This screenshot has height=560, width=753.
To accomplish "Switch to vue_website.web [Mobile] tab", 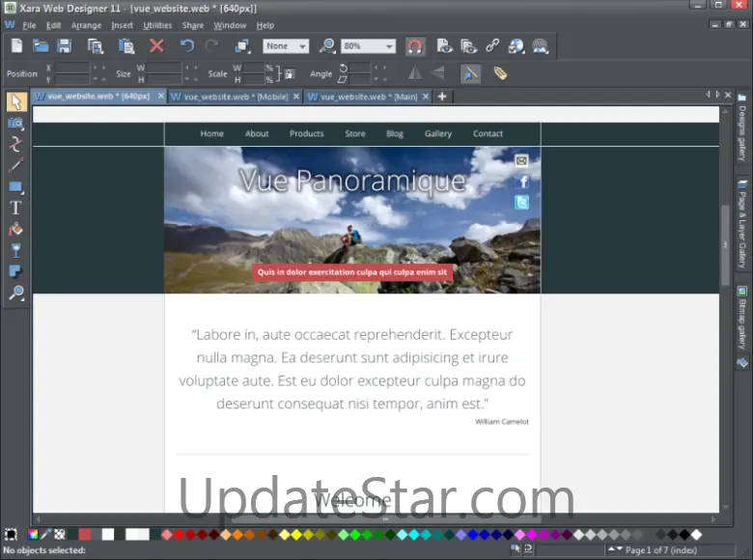I will (x=235, y=97).
